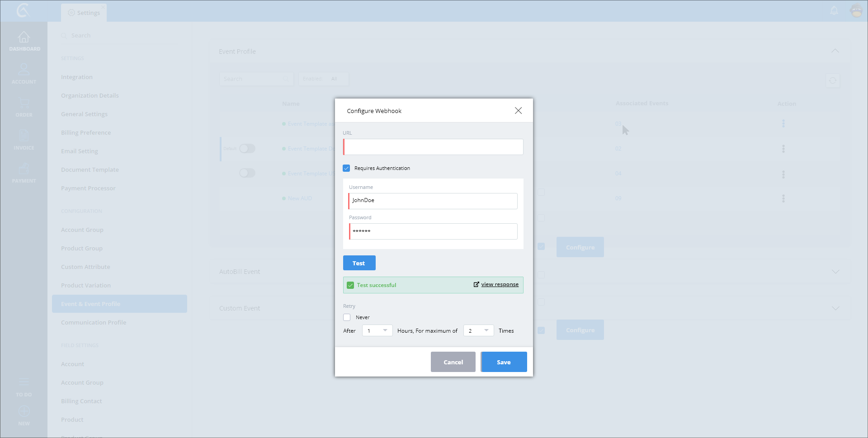Open the Payment sidebar icon
Screen dimensions: 868x438
coord(24,170)
